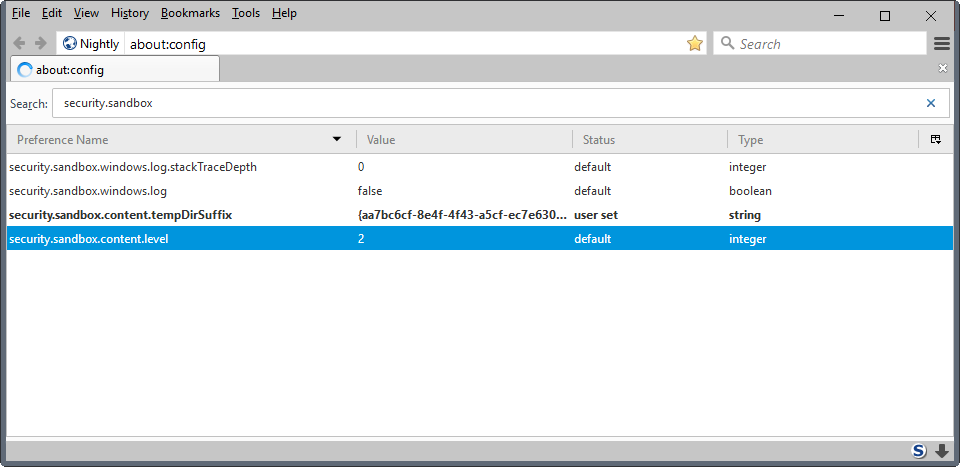Click the back arrow navigation button
The height and width of the screenshot is (467, 960).
[x=20, y=43]
